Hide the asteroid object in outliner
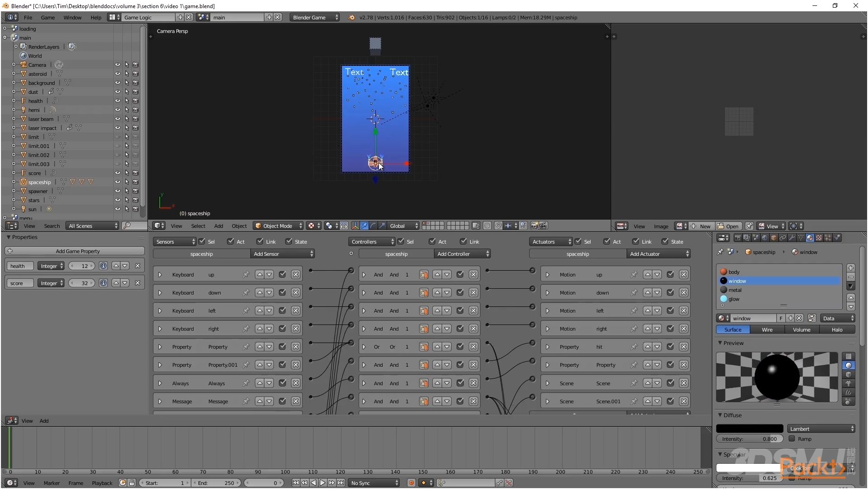868x489 pixels. (x=117, y=74)
